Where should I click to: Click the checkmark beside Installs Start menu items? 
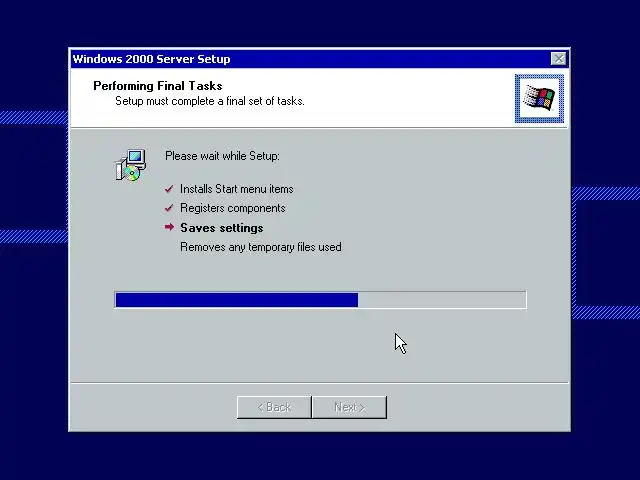click(x=169, y=189)
